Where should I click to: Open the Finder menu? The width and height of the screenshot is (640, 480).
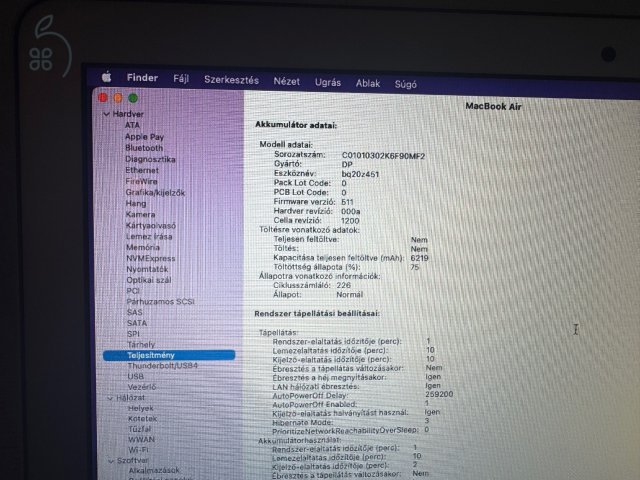point(142,78)
